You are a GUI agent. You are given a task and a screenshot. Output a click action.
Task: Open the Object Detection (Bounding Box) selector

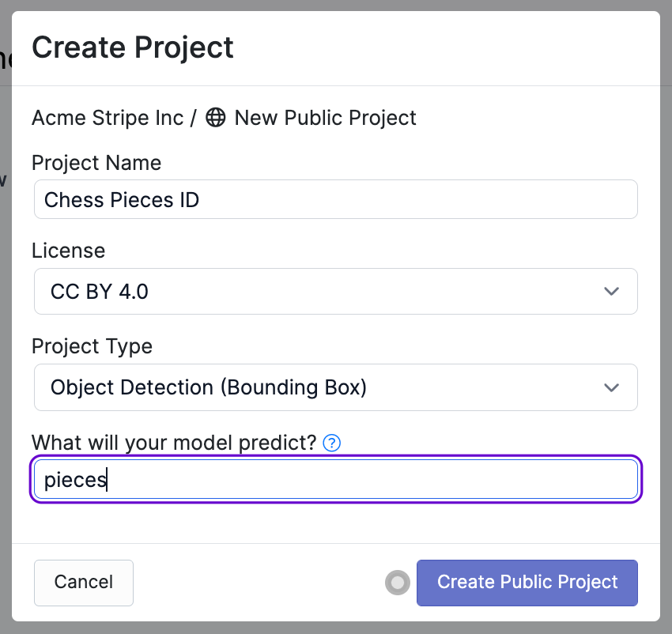point(335,387)
